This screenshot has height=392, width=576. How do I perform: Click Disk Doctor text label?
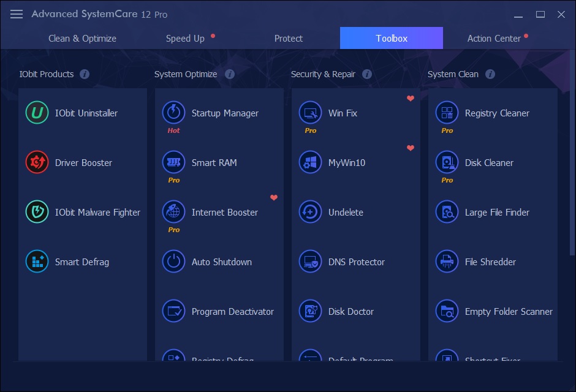click(351, 311)
